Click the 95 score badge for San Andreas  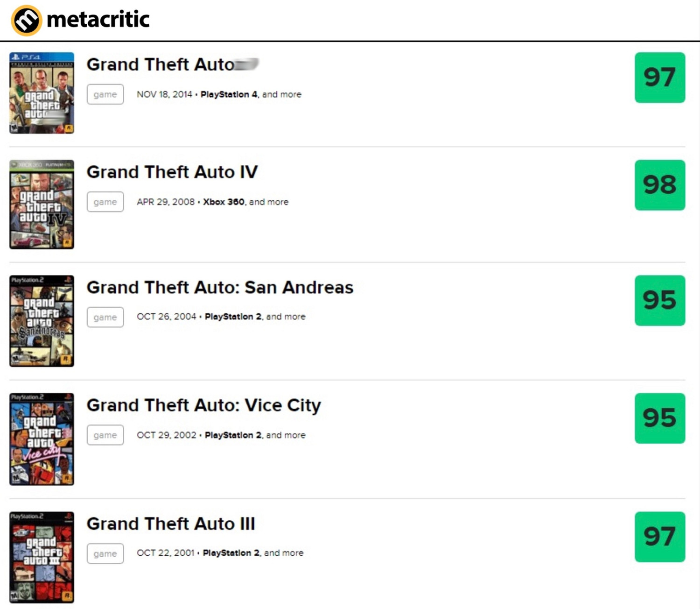click(659, 300)
